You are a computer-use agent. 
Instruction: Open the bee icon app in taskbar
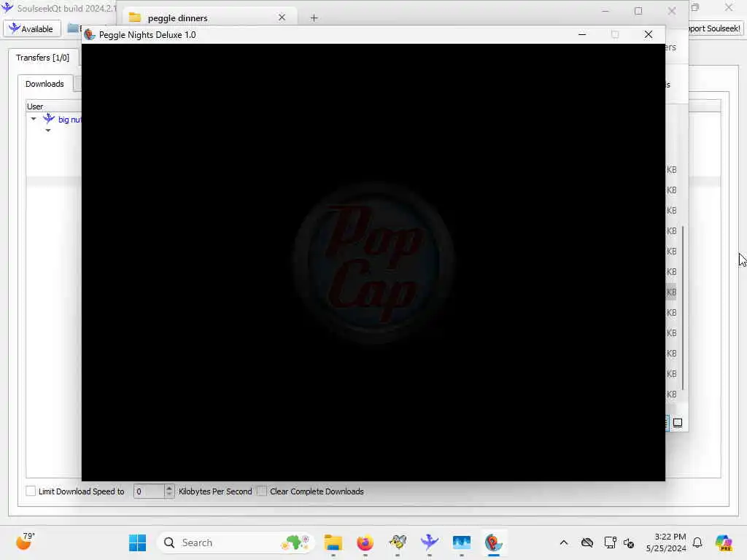pos(398,542)
